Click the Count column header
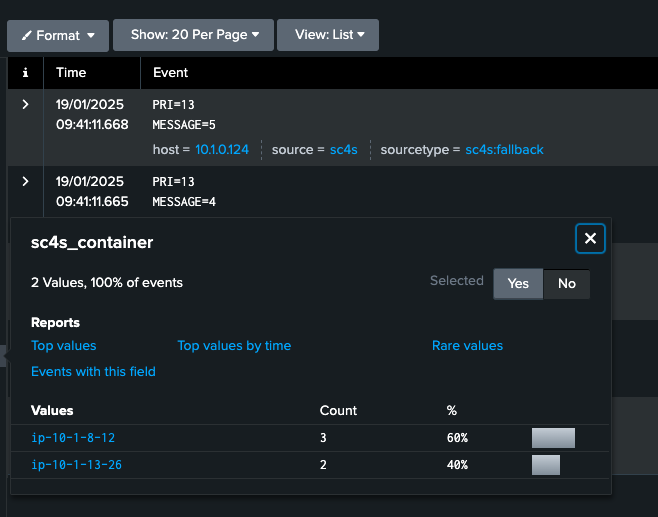This screenshot has height=517, width=658. [338, 410]
